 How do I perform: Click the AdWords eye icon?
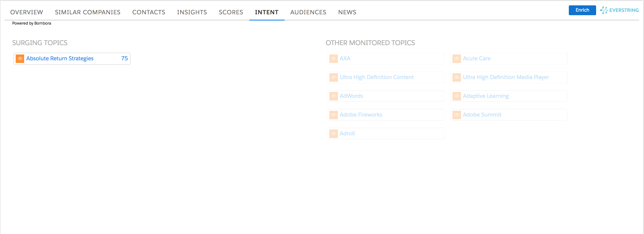pyautogui.click(x=333, y=96)
